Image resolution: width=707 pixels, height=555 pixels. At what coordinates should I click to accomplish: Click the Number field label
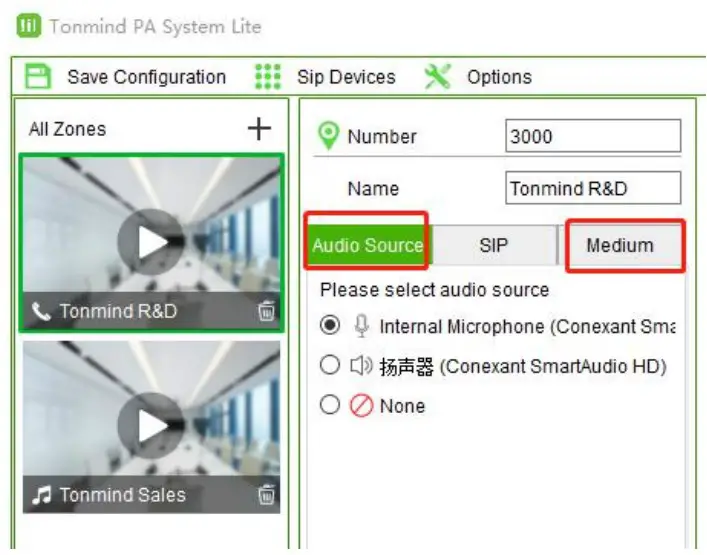coord(382,137)
